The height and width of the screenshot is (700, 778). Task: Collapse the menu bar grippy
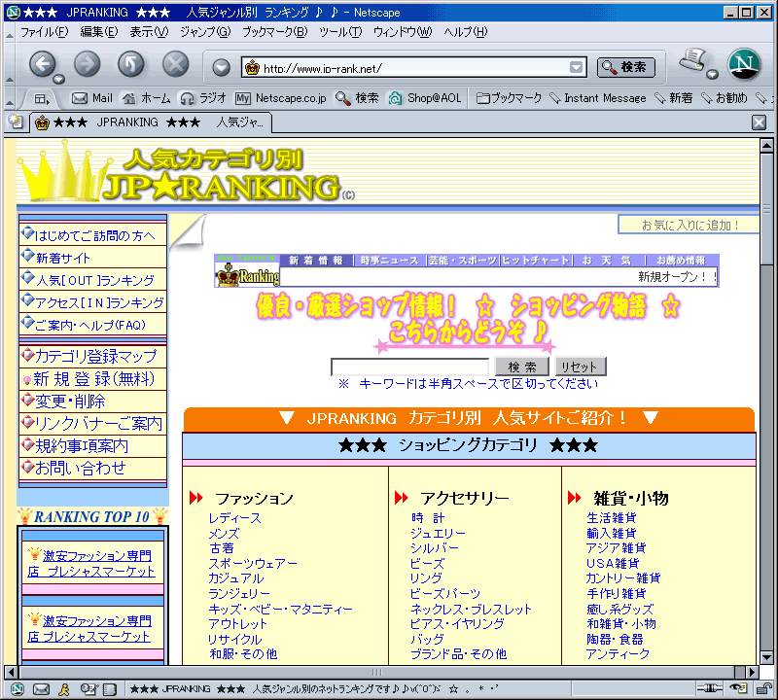click(10, 33)
